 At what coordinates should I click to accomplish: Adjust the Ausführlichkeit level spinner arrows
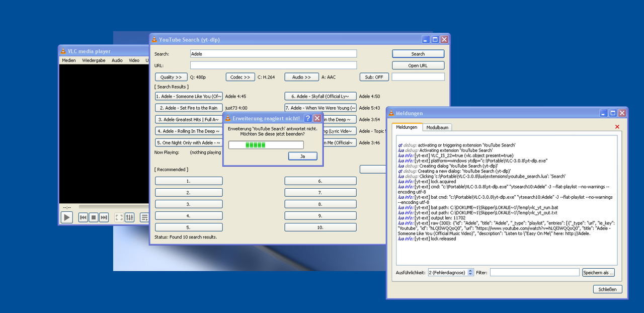coord(470,272)
